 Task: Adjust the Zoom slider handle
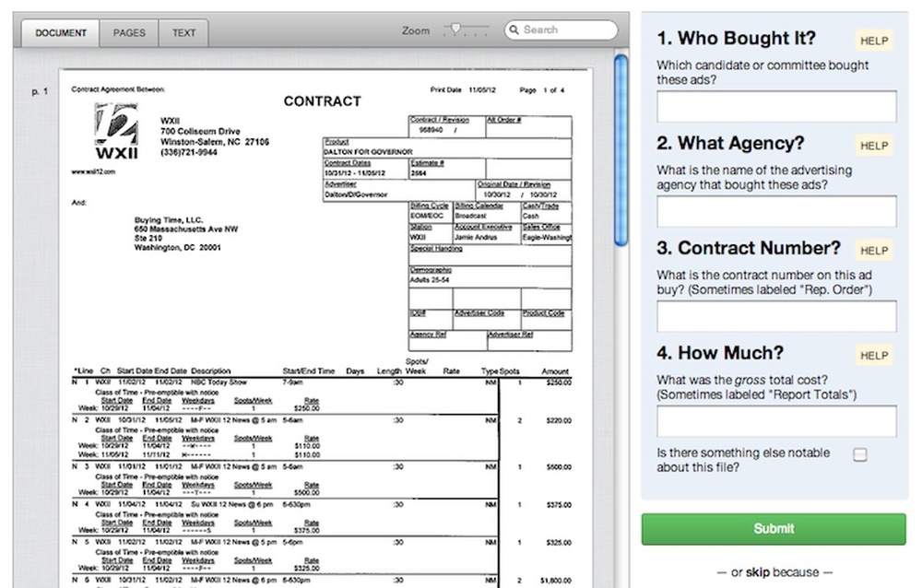pos(455,29)
